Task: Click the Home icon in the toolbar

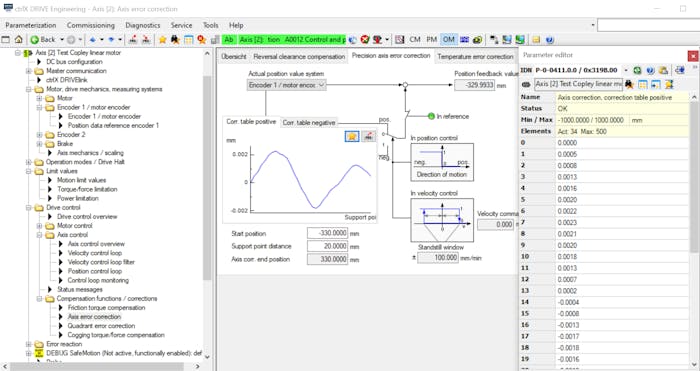Action: point(18,40)
